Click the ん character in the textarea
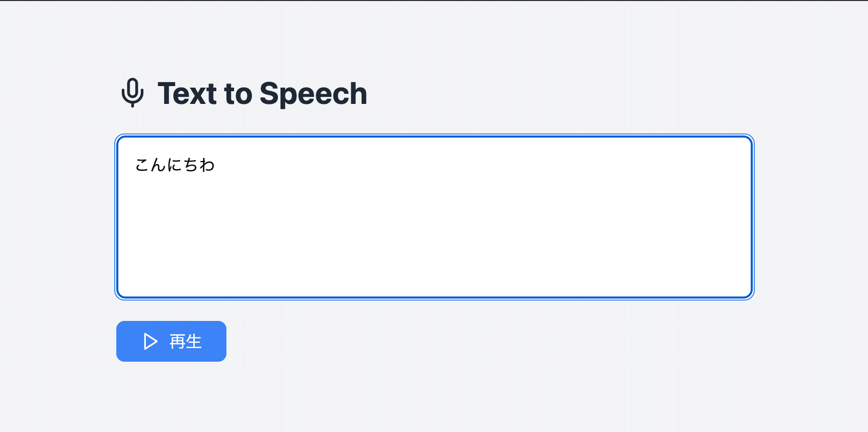 click(159, 165)
